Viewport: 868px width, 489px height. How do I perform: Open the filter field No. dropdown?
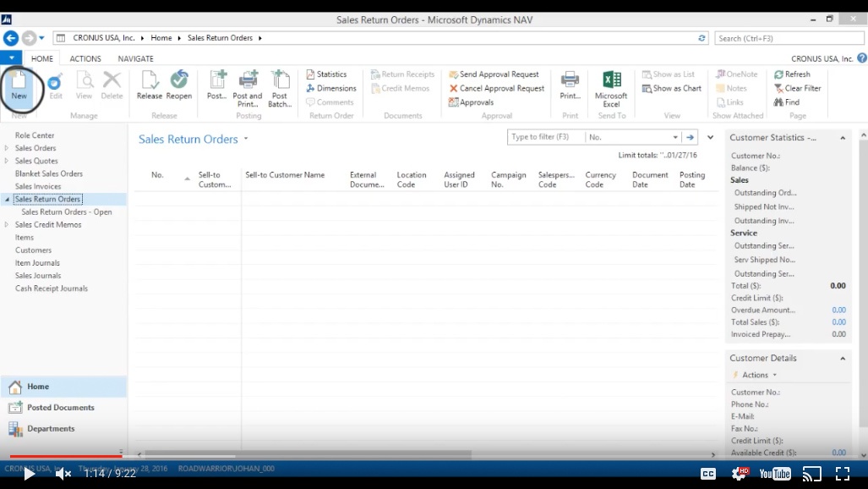pos(675,137)
